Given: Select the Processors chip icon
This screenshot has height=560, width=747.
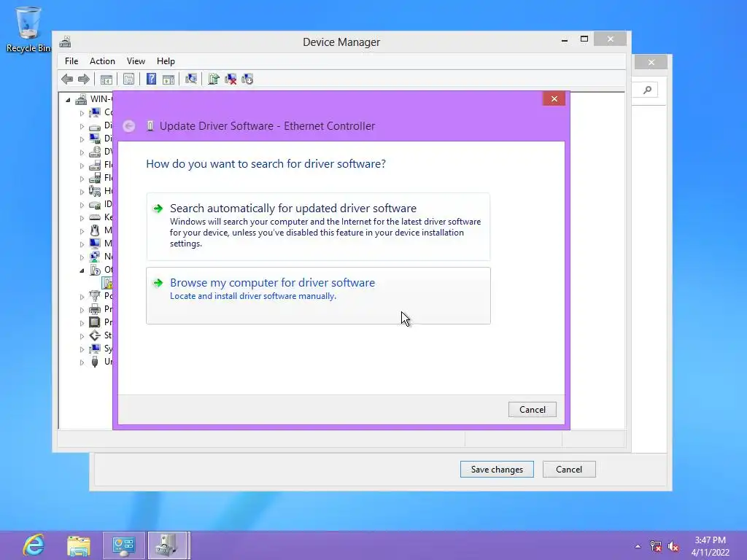Looking at the screenshot, I should point(95,322).
